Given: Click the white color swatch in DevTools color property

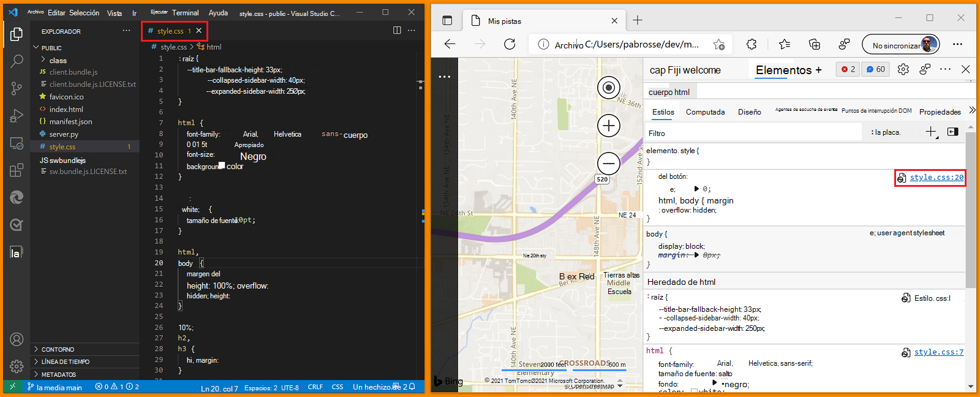Looking at the screenshot, I should coord(694,392).
